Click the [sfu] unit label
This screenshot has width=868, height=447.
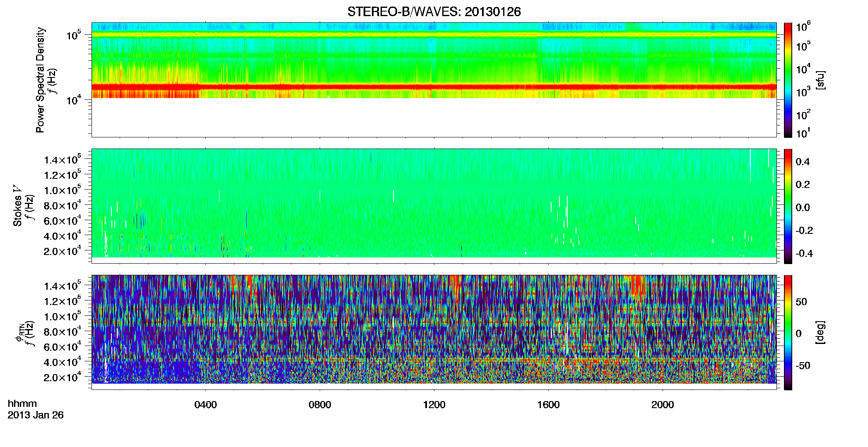pyautogui.click(x=820, y=80)
